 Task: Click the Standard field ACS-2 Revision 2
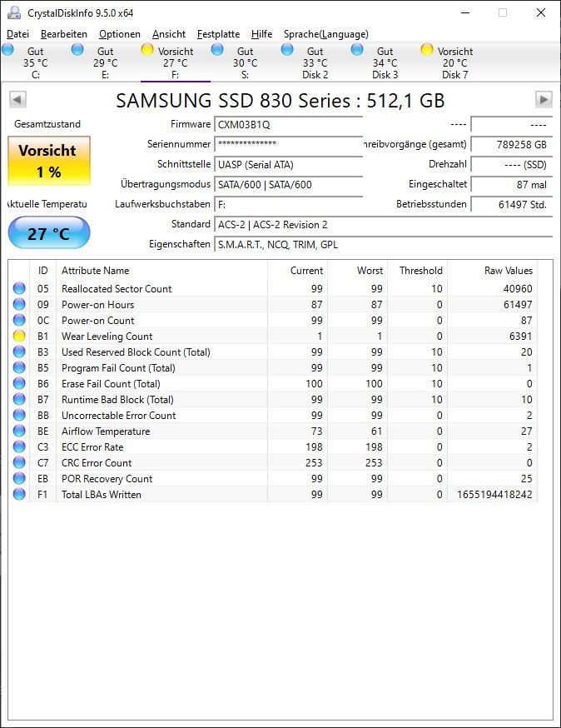383,225
